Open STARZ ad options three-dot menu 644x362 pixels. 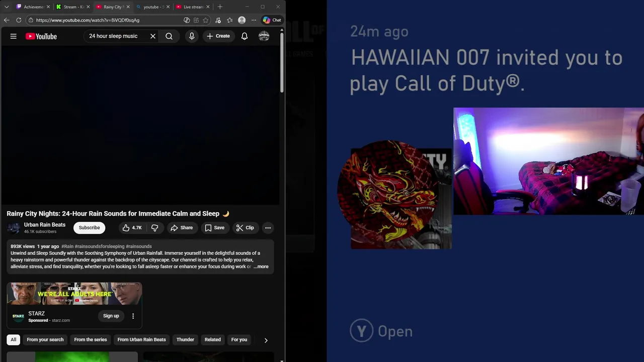(133, 316)
